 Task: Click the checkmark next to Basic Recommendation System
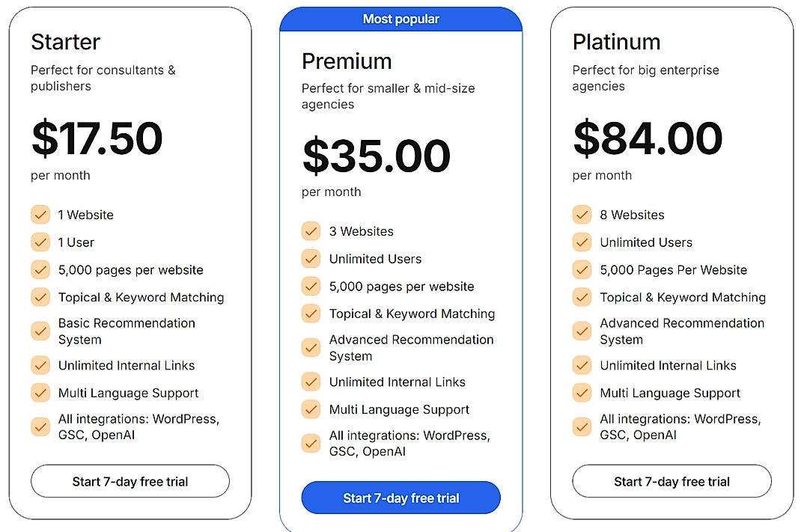pyautogui.click(x=40, y=331)
